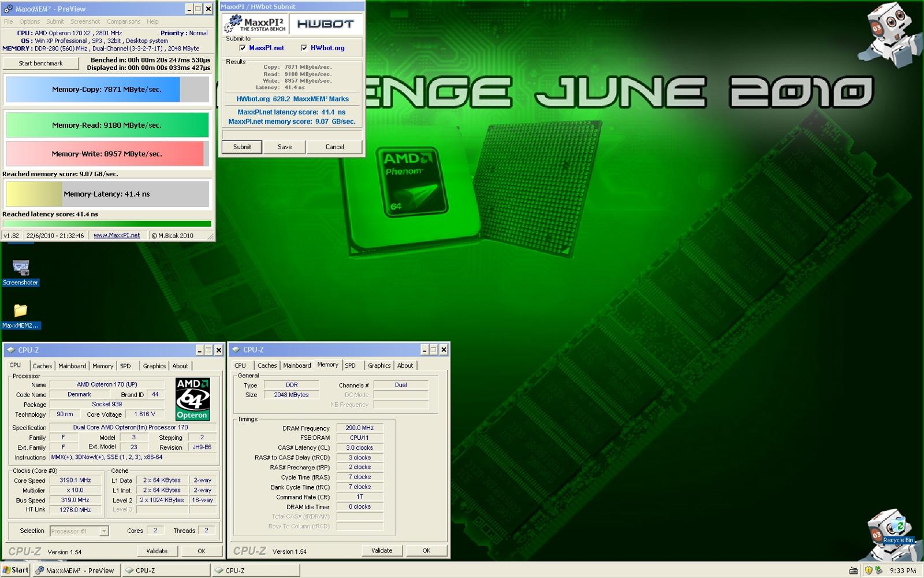The width and height of the screenshot is (924, 578).
Task: Switch to MaxxMEM² - PreView taskbar button
Action: [76, 570]
